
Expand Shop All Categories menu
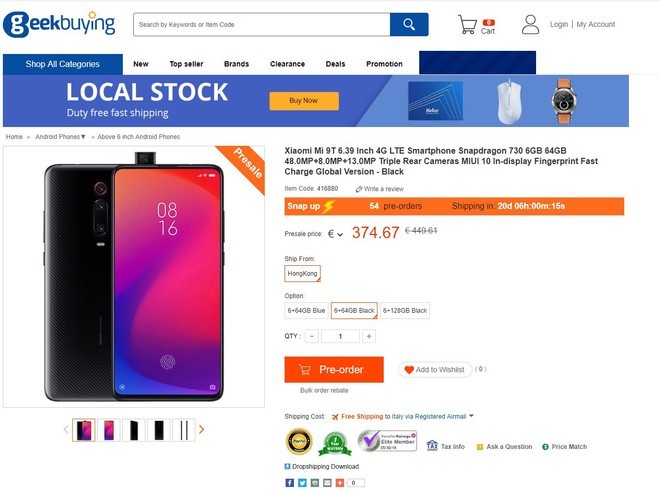62,64
